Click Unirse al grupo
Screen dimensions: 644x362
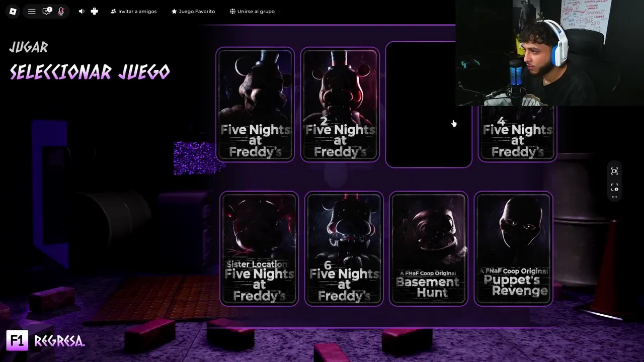pyautogui.click(x=252, y=11)
